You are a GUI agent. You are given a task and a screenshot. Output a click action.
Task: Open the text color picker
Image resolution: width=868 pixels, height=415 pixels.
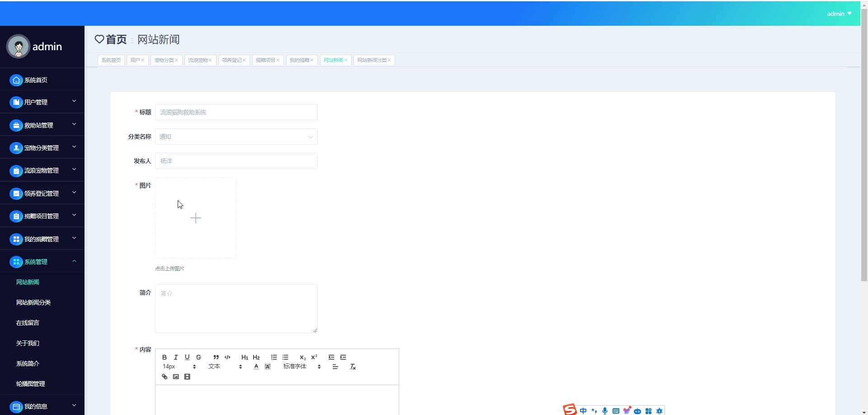pyautogui.click(x=256, y=367)
